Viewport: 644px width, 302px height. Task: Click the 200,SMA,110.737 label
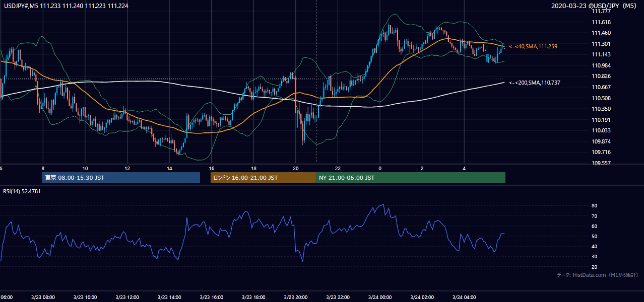click(x=535, y=83)
